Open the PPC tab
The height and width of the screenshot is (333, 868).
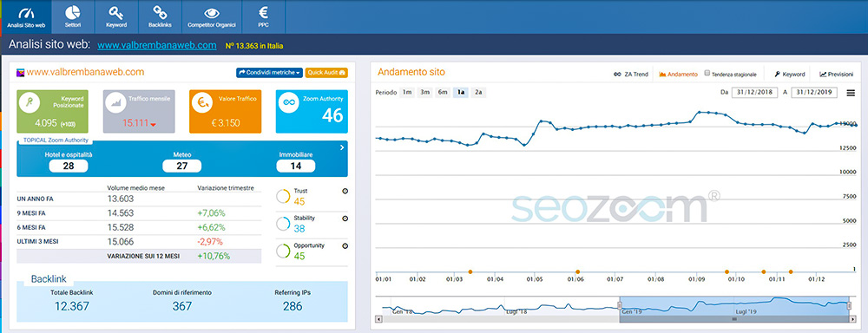[x=264, y=16]
